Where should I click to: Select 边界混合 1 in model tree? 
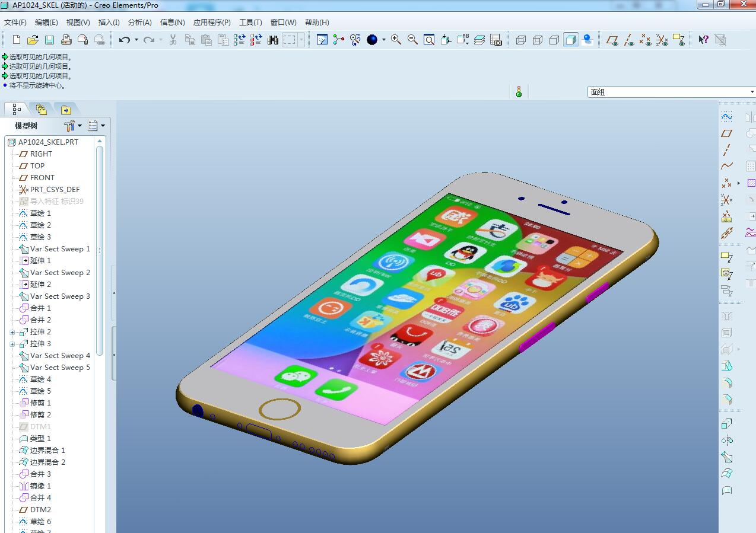point(47,451)
